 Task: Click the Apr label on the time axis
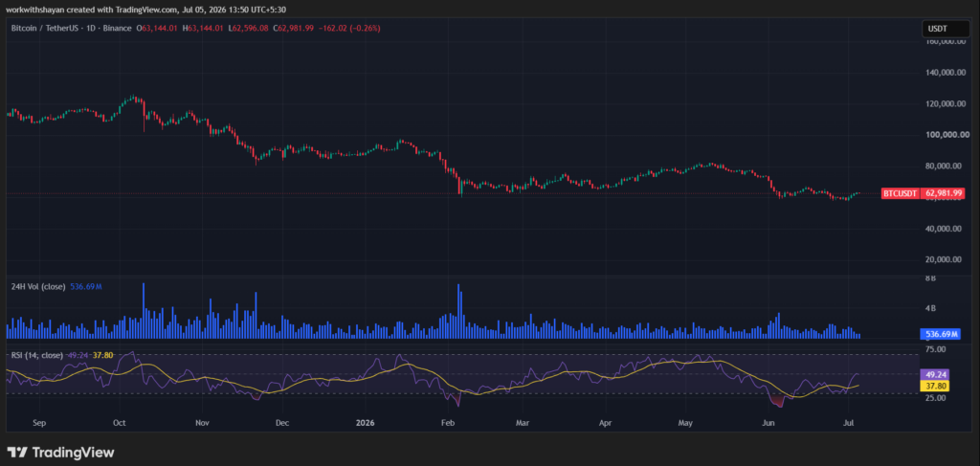605,423
